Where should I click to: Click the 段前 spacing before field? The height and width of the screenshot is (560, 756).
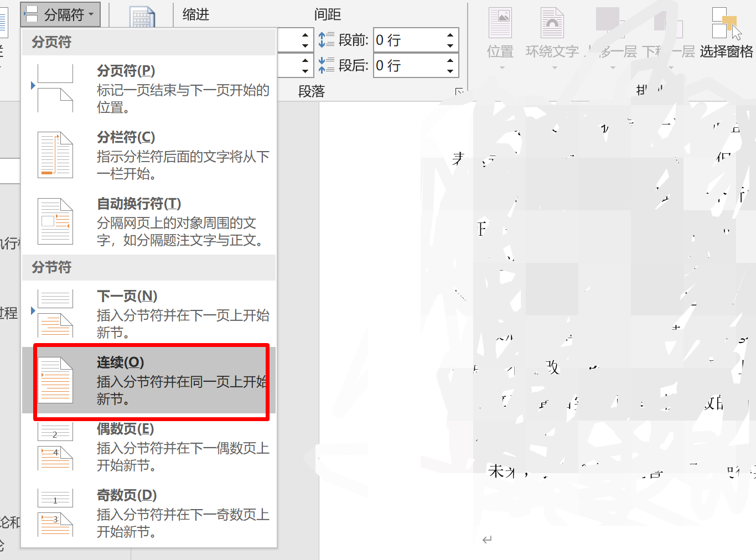[x=409, y=40]
